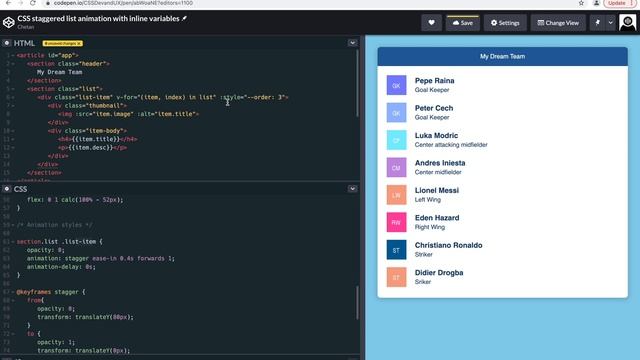Viewport: 640px width, 360px height.
Task: Open pen Settings
Action: click(x=505, y=23)
